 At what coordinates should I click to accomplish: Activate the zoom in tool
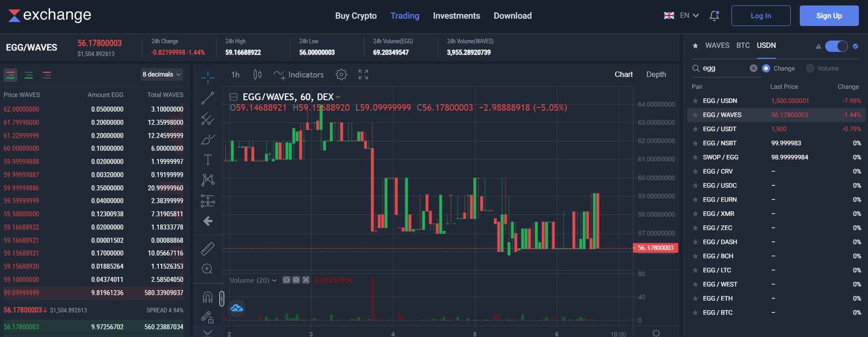point(207,269)
